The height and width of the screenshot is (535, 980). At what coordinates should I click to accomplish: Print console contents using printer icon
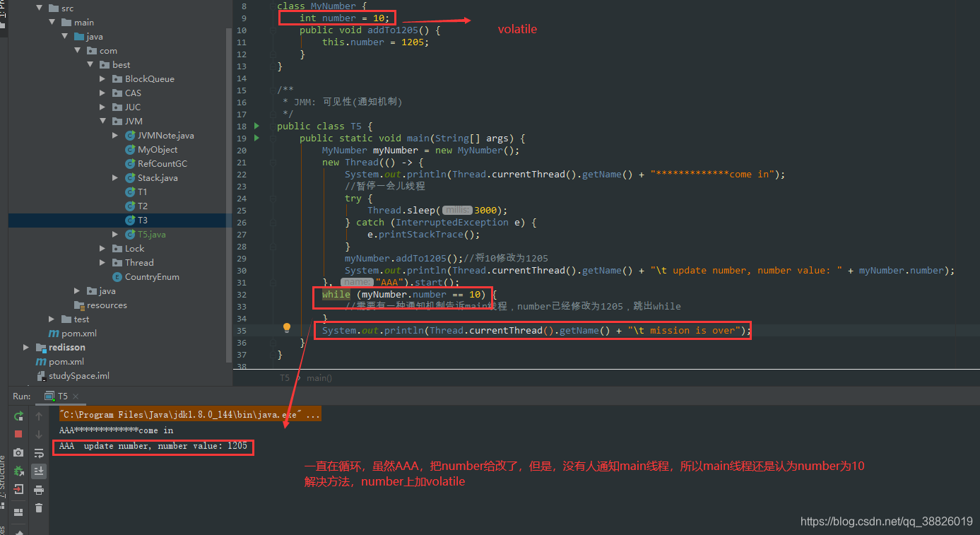click(x=39, y=489)
